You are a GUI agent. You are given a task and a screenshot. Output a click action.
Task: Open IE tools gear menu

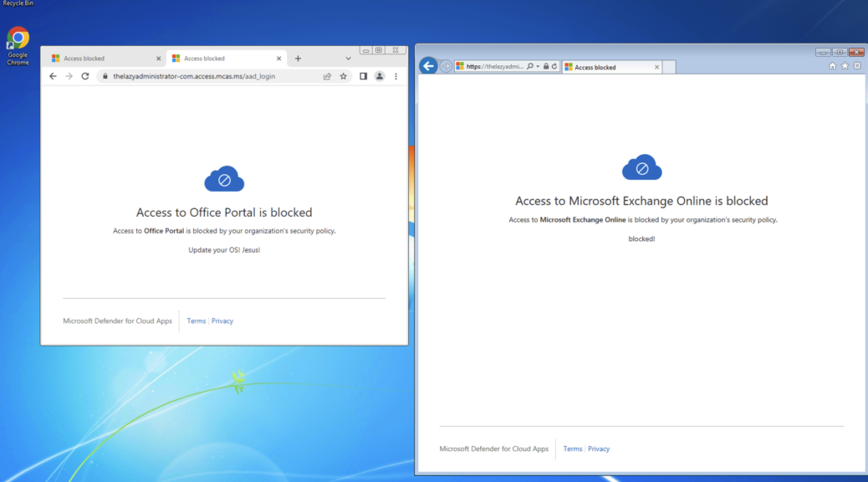pos(857,66)
